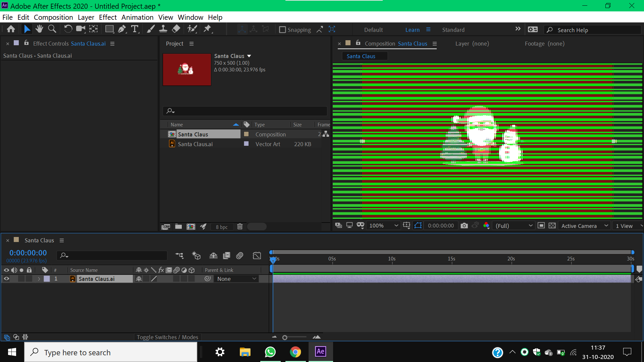This screenshot has height=362, width=644.
Task: Click the timeline zoom slider handle
Action: (285, 338)
